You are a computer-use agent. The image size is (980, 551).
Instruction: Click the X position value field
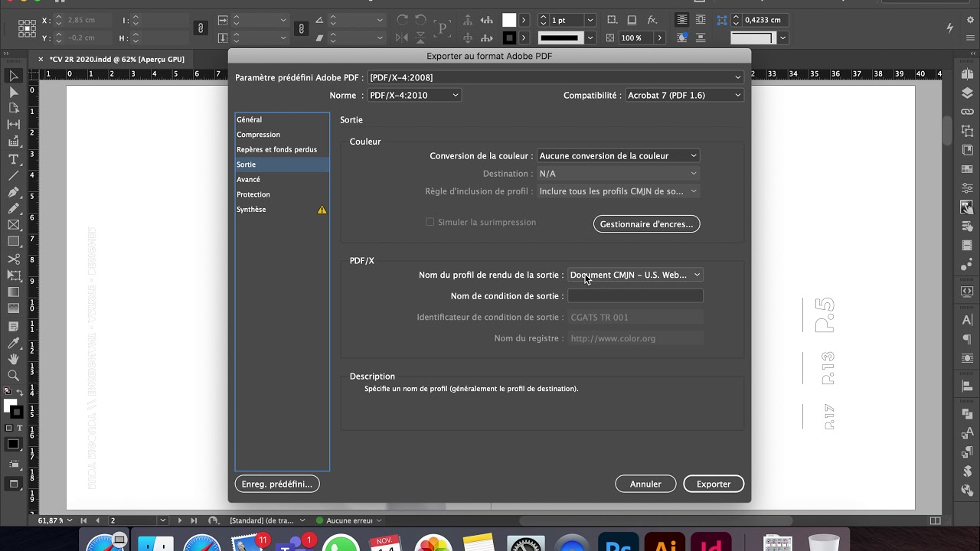click(x=86, y=20)
